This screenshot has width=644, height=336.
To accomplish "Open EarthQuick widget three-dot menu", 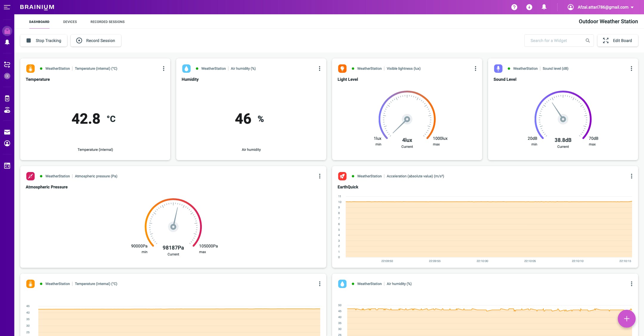I will pos(631,176).
